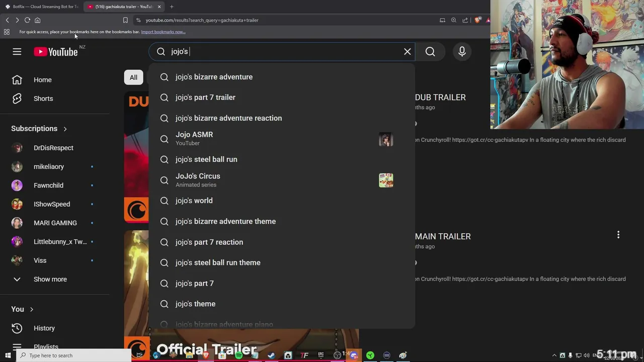
Task: Open the zoom magnifier in address bar
Action: (x=454, y=20)
